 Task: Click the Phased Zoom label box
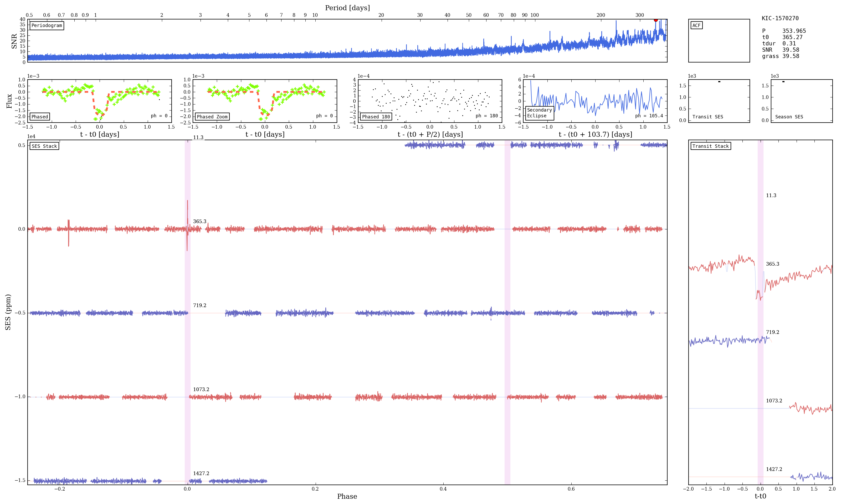(212, 117)
